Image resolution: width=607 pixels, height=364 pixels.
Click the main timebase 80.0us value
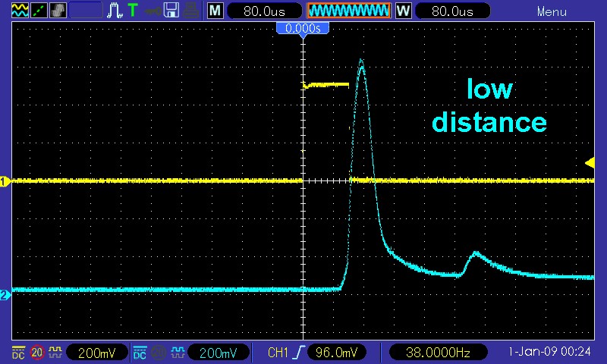click(264, 11)
